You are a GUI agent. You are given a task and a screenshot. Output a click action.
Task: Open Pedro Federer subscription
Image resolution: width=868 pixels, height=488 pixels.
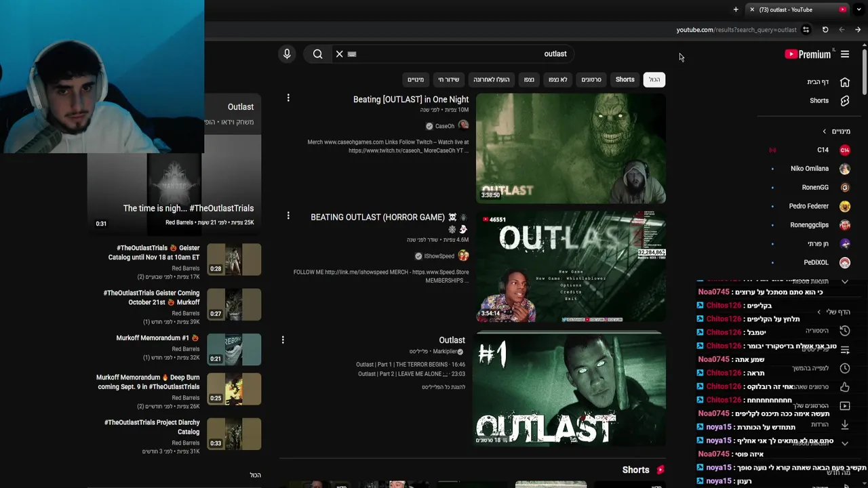pyautogui.click(x=809, y=206)
